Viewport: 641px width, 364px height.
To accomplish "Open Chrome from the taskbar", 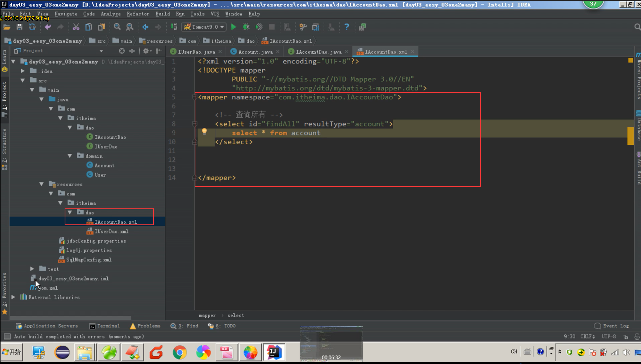I will click(180, 352).
